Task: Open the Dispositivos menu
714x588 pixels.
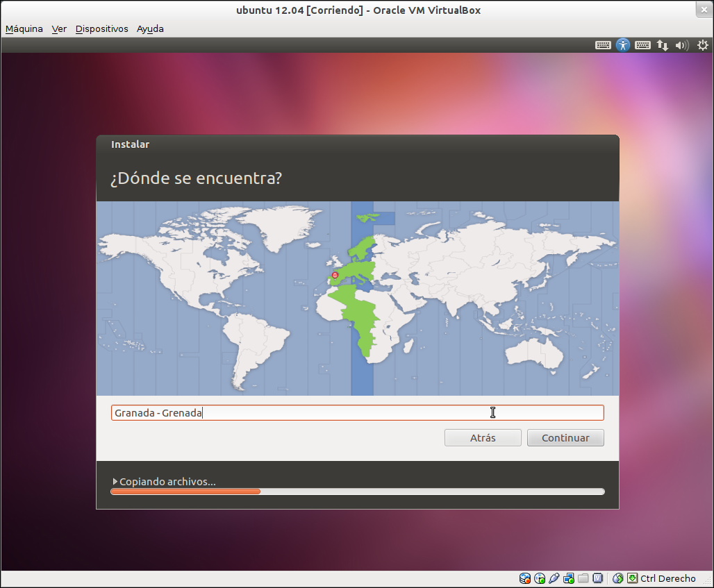Action: coord(102,28)
